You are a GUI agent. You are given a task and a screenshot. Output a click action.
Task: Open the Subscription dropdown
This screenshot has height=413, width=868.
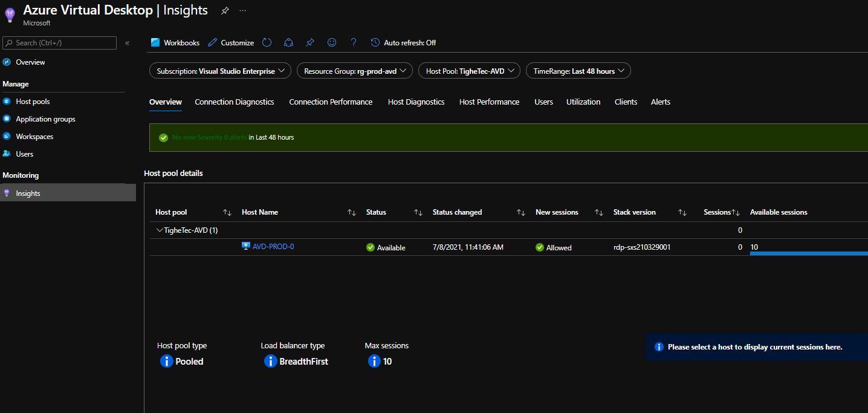[220, 71]
